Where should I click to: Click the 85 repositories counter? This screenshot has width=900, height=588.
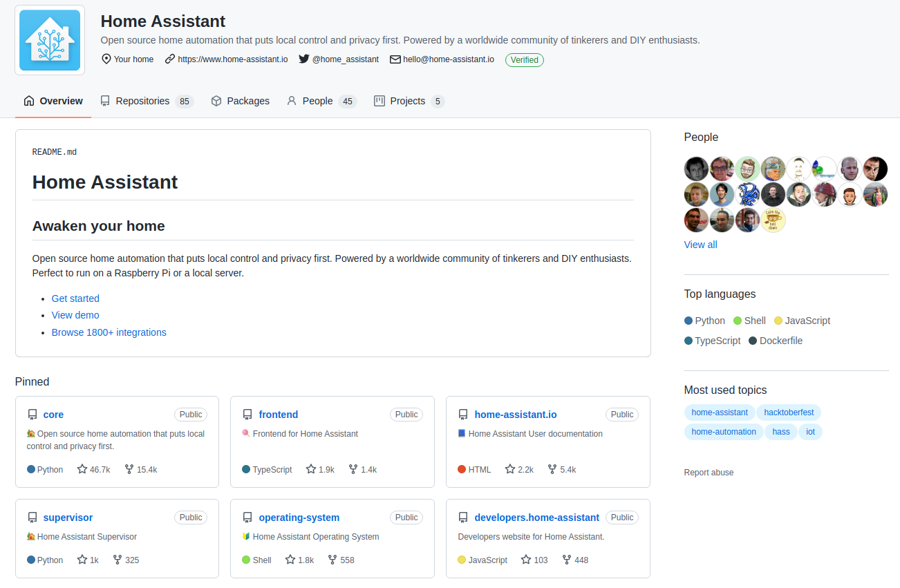pyautogui.click(x=184, y=102)
